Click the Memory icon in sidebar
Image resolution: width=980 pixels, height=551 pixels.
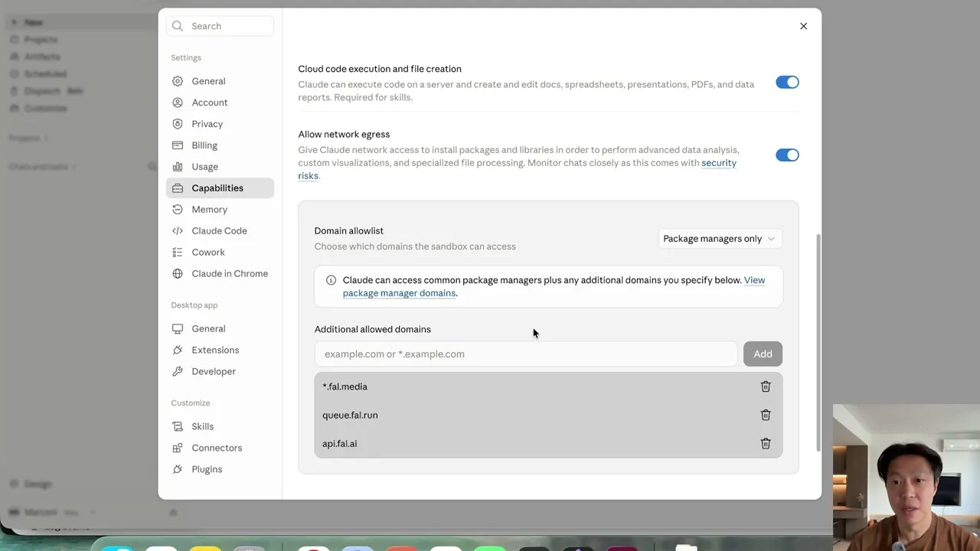(x=178, y=210)
